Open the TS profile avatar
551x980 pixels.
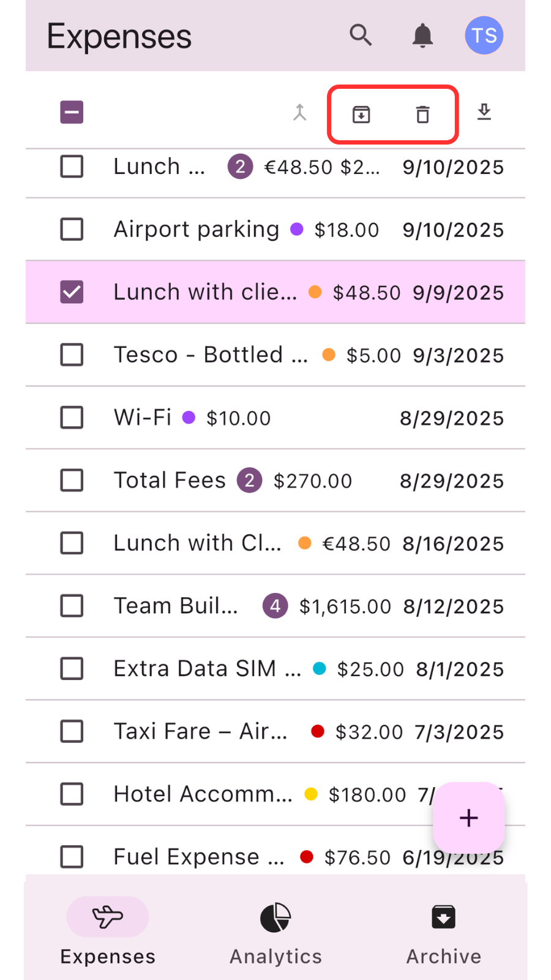[x=484, y=36]
